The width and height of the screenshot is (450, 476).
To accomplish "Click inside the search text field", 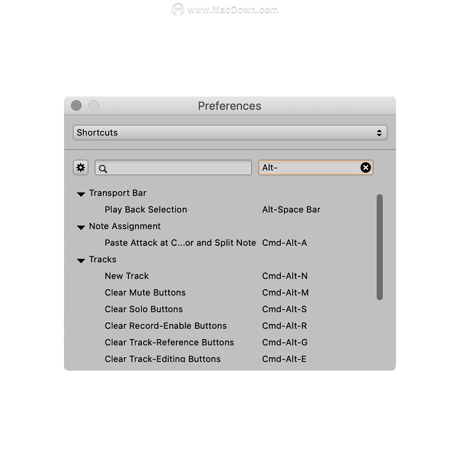I will 173,167.
